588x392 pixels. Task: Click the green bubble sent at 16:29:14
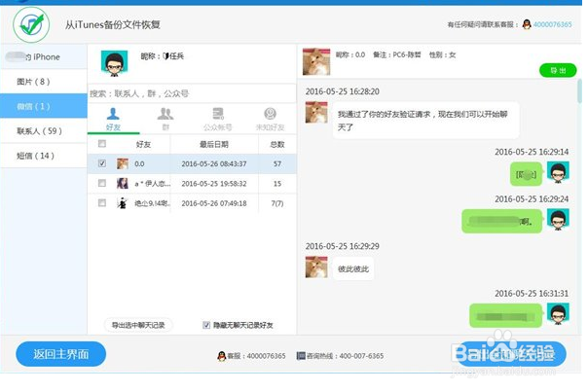[x=526, y=174]
